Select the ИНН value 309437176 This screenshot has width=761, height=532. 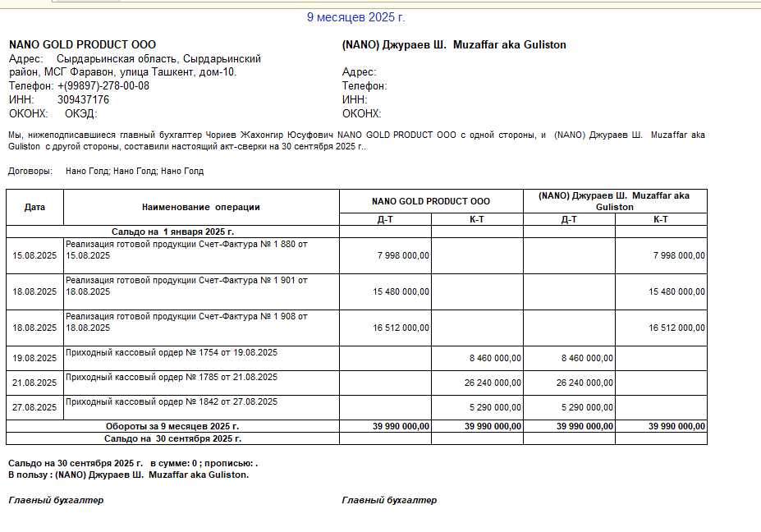point(83,100)
